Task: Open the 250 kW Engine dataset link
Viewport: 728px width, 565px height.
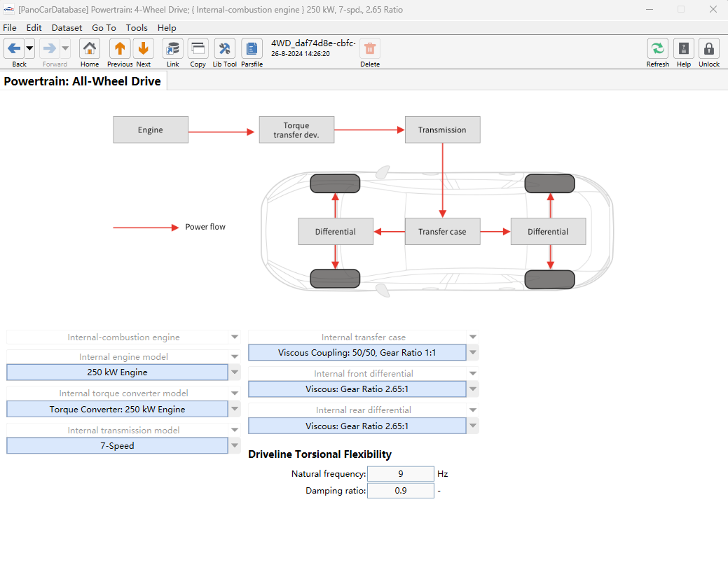Action: [x=118, y=372]
